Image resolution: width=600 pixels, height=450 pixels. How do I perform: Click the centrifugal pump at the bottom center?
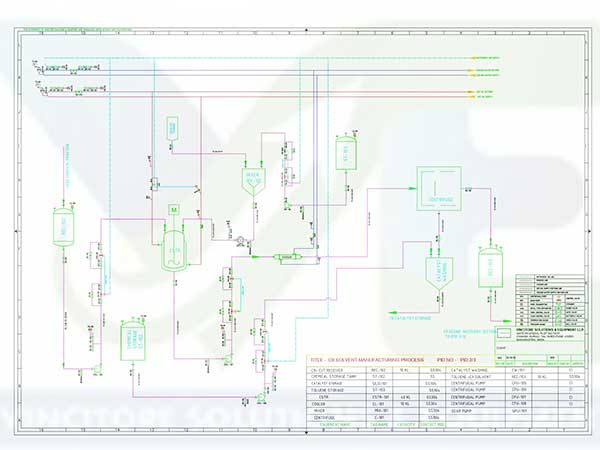click(x=262, y=397)
